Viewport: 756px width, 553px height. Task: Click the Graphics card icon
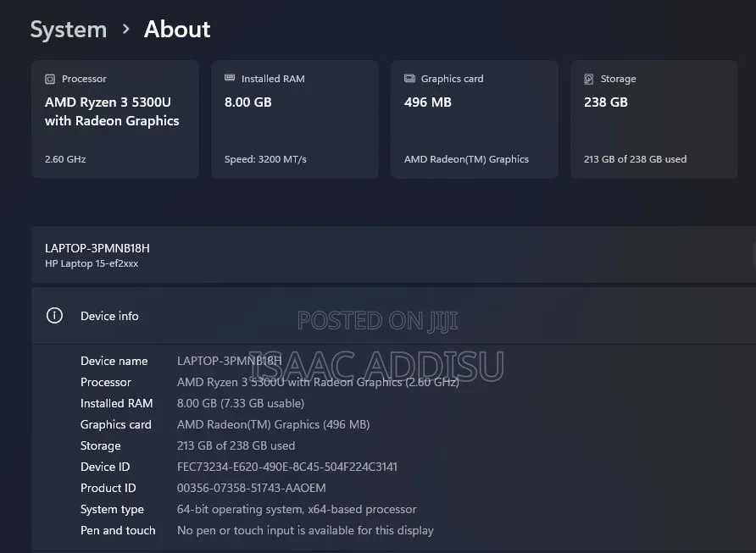pos(410,79)
